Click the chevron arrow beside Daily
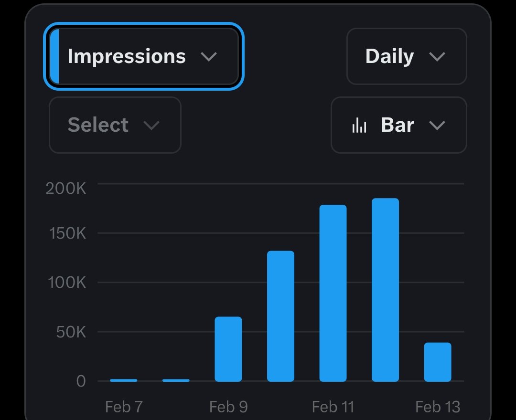 437,57
